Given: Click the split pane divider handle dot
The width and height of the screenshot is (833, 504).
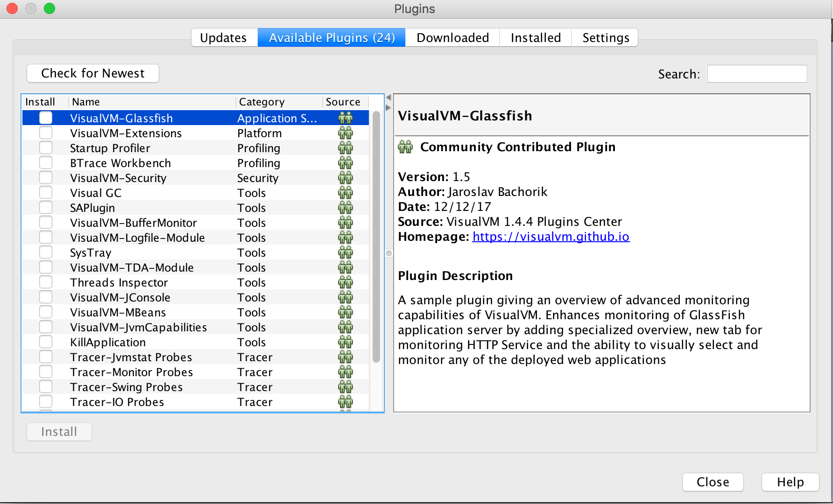Looking at the screenshot, I should (389, 253).
